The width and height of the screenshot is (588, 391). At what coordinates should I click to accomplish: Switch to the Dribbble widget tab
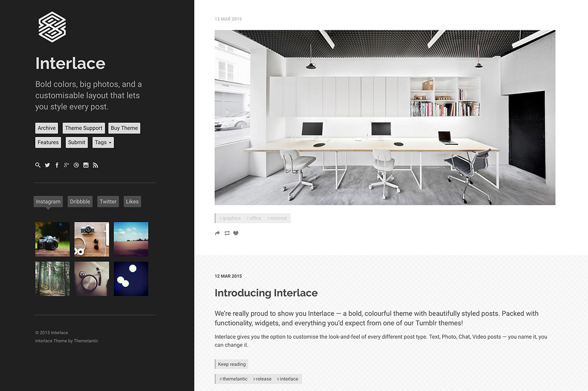(x=80, y=202)
